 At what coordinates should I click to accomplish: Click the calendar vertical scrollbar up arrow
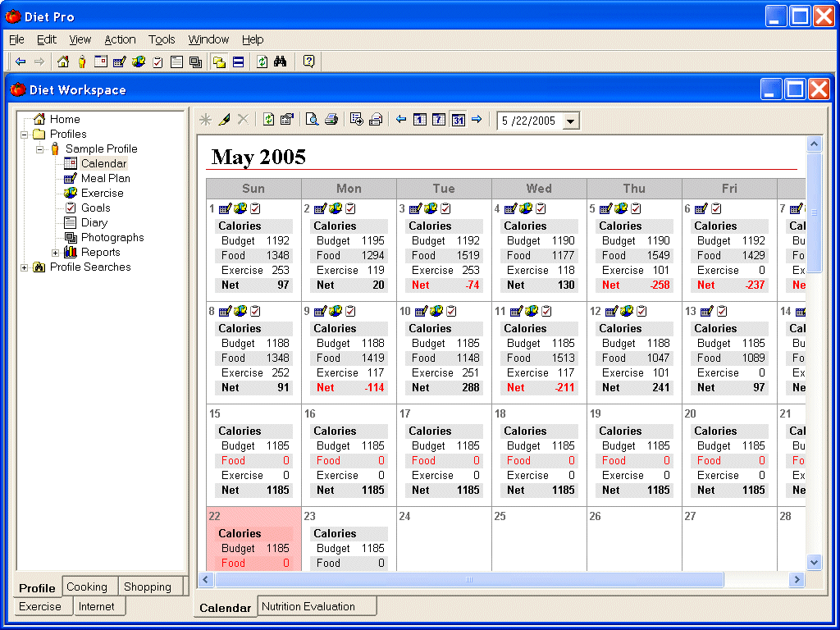pos(815,144)
